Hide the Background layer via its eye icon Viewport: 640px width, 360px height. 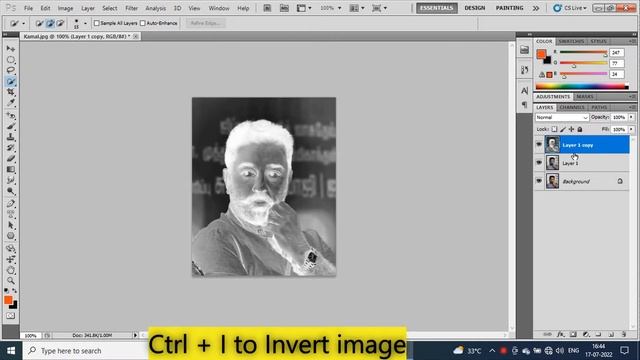click(539, 180)
